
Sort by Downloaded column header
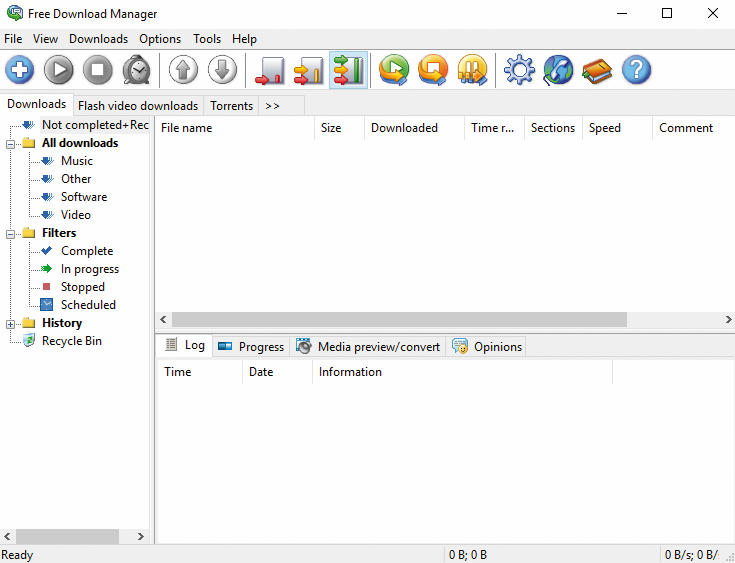pyautogui.click(x=414, y=128)
